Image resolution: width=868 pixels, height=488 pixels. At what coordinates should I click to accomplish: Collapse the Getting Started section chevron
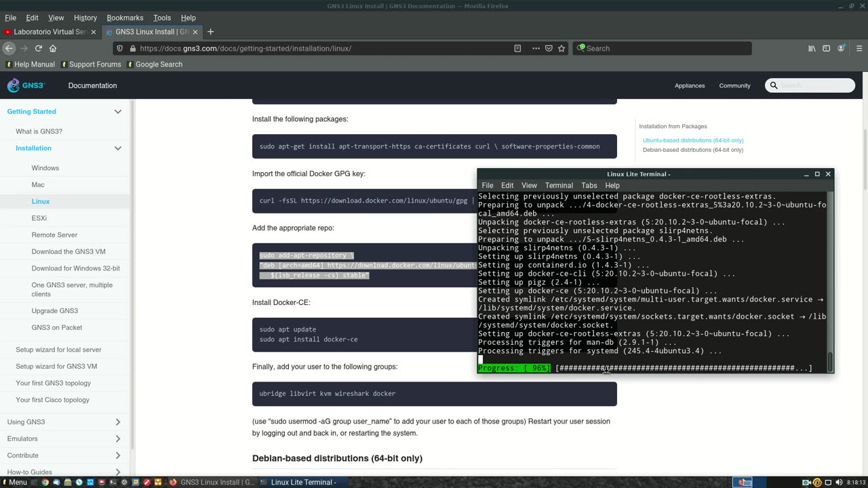click(x=117, y=111)
